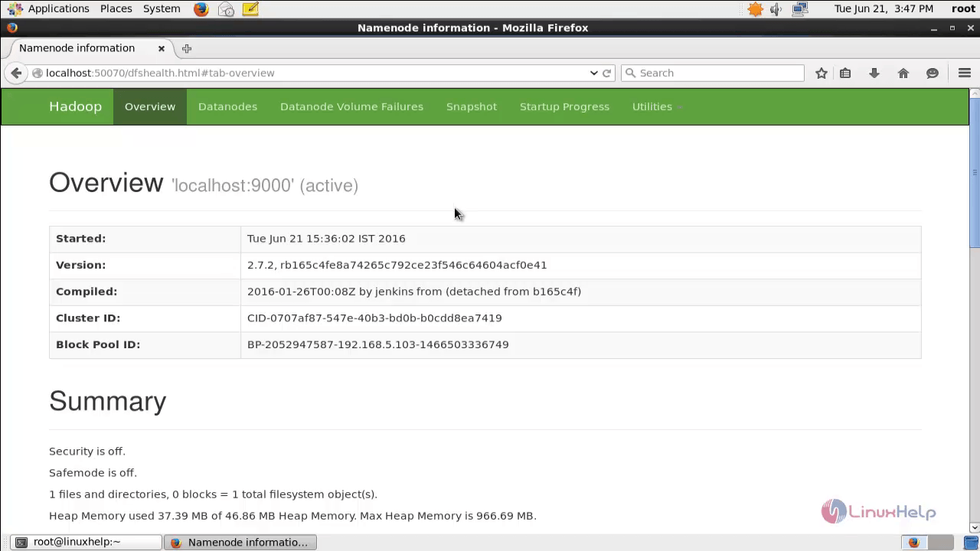Click the Started timestamp value

326,238
